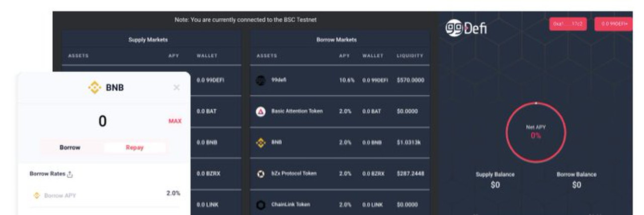This screenshot has width=644, height=215.
Task: Select the 99defi token icon in Borrow Markets
Action: click(x=261, y=80)
